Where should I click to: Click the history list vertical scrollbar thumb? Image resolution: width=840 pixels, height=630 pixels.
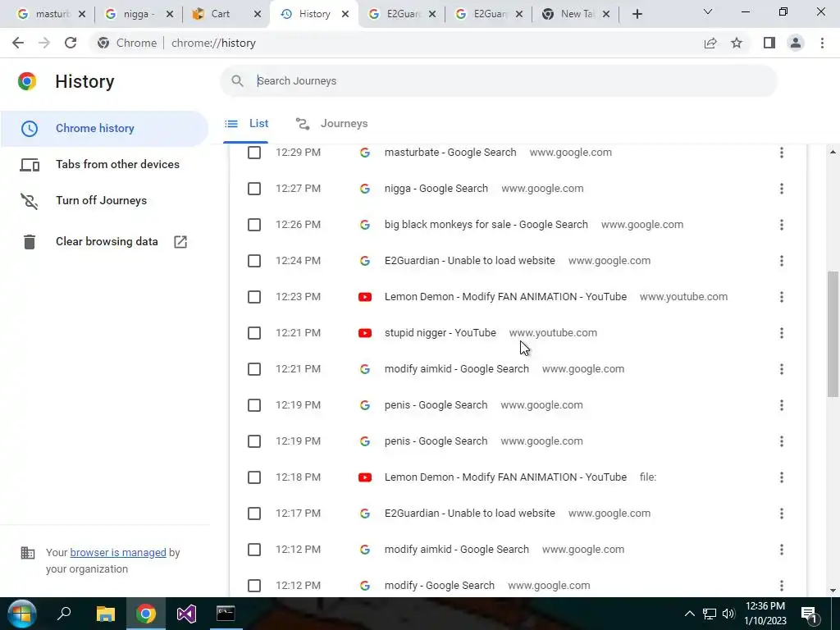click(x=833, y=335)
